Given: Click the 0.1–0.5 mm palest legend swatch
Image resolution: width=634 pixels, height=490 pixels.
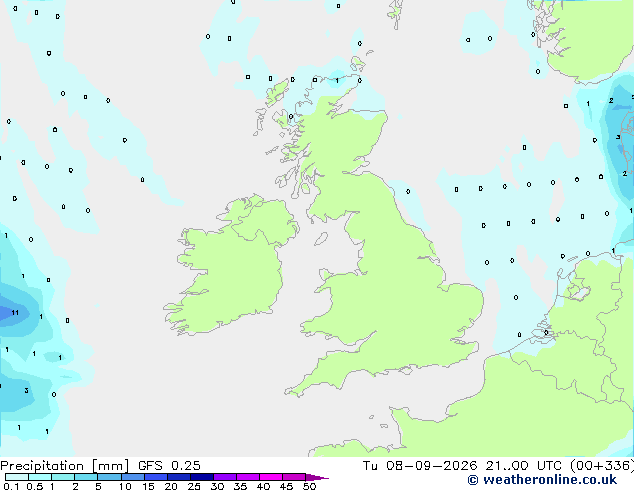Looking at the screenshot, I should click(17, 477).
